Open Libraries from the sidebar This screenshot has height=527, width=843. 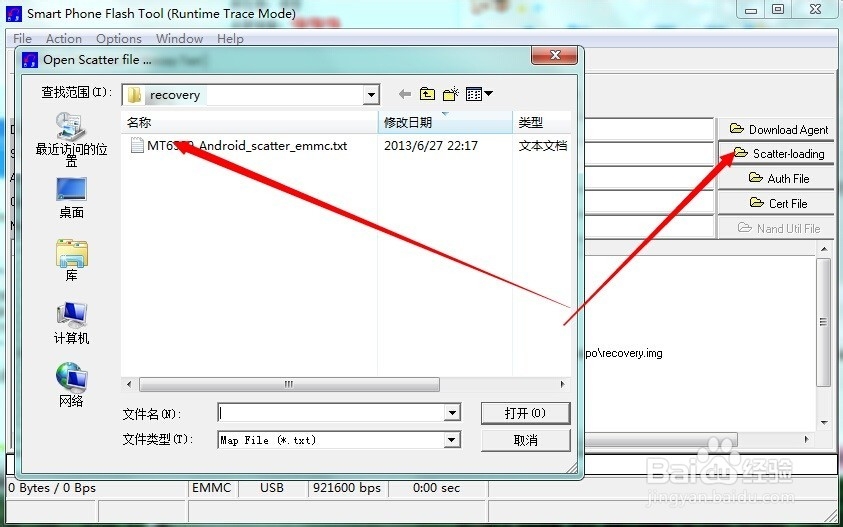point(72,261)
